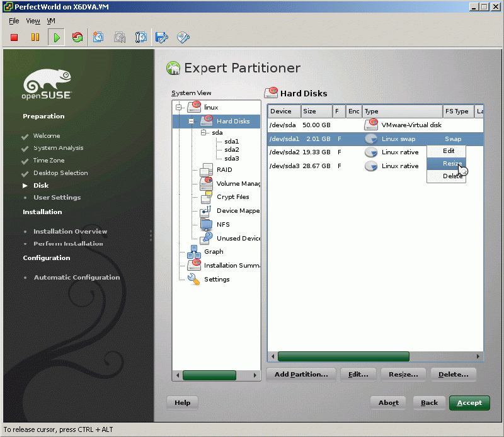This screenshot has width=504, height=437.
Task: Select sda2 in the System View tree
Action: coord(231,150)
